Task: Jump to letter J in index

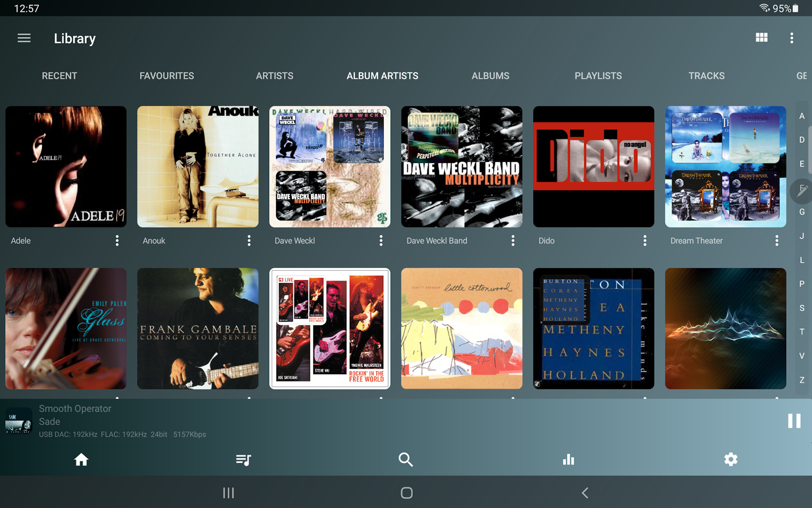Action: tap(802, 236)
